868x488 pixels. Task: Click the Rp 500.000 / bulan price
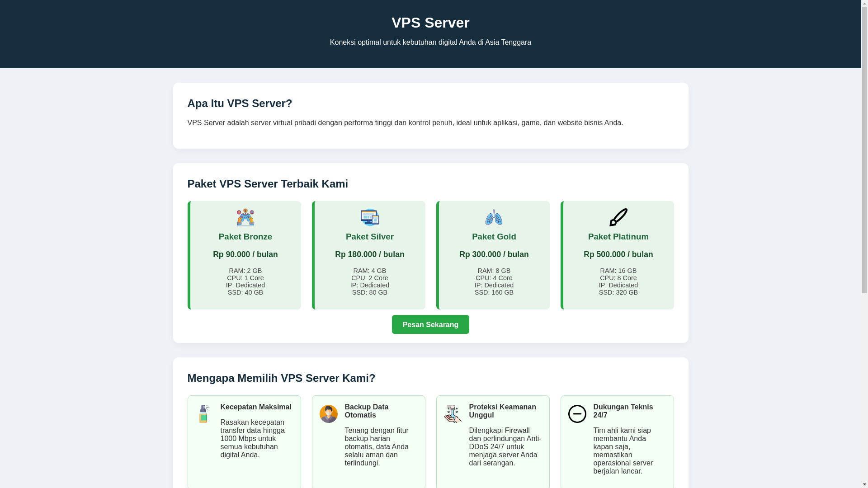coord(618,254)
